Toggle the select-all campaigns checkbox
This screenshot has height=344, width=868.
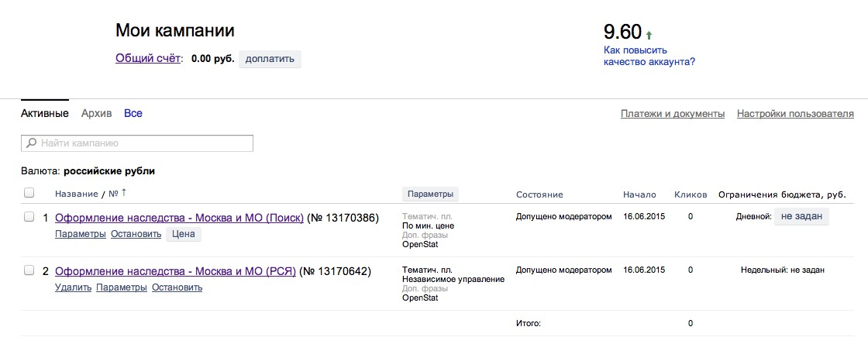[29, 193]
